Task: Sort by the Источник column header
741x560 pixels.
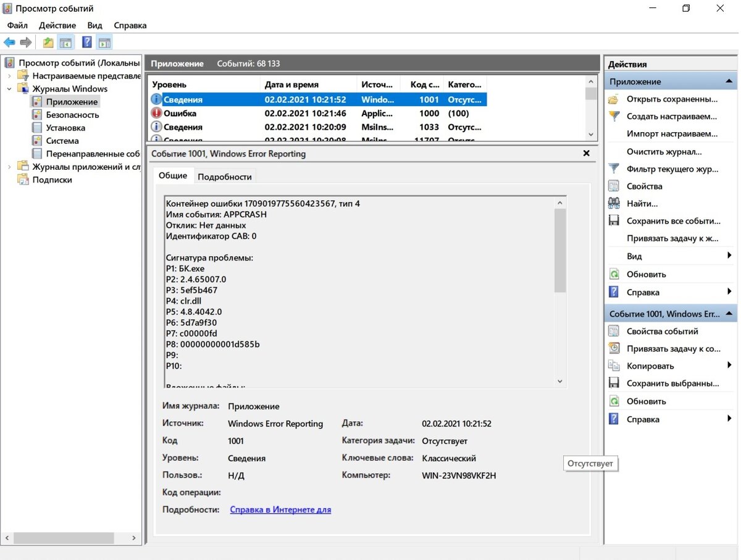Action: [379, 85]
